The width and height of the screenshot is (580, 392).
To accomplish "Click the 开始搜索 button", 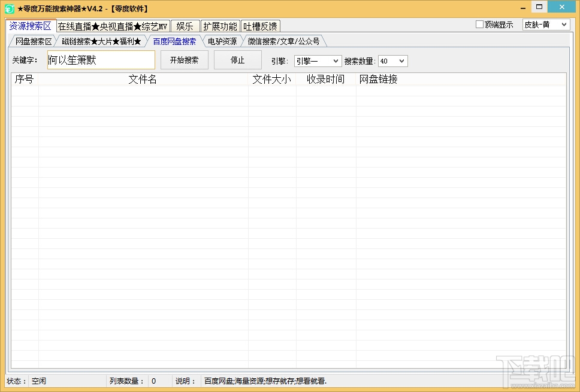I will [x=184, y=60].
